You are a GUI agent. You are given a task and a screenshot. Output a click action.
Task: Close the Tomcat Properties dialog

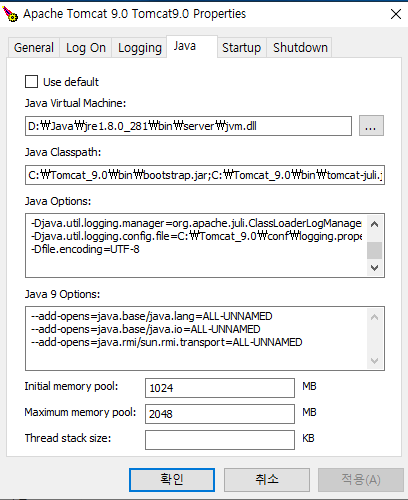click(x=396, y=14)
